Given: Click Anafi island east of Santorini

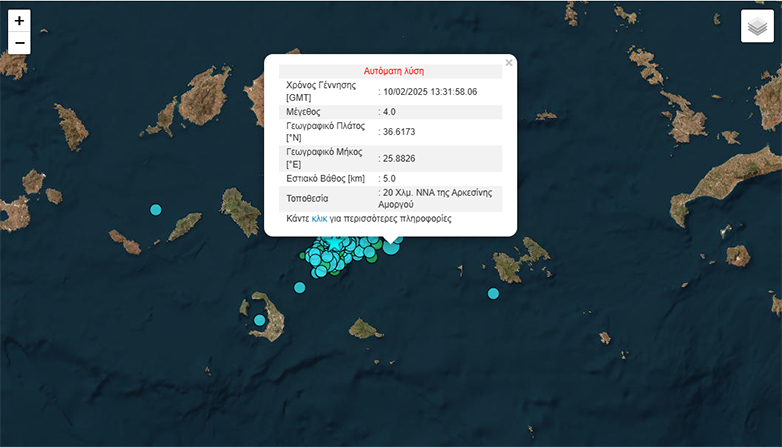Looking at the screenshot, I should point(366,328).
